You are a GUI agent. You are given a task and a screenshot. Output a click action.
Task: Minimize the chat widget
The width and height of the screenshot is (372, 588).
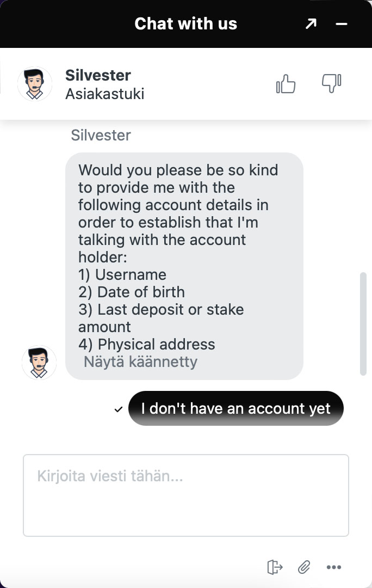(342, 24)
